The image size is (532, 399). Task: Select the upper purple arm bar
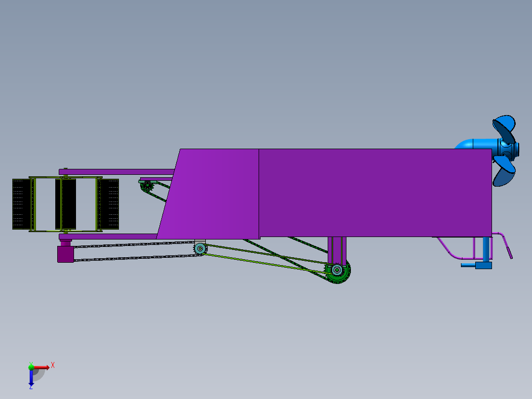(116, 172)
